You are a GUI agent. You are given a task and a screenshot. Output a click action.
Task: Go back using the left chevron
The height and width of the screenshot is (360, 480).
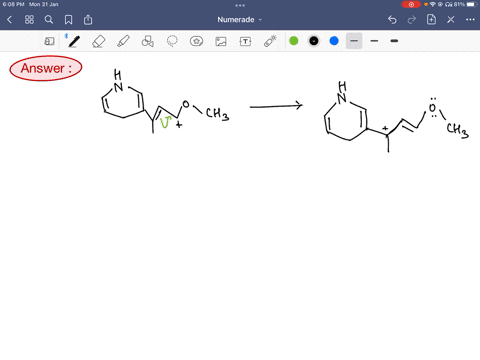click(10, 20)
